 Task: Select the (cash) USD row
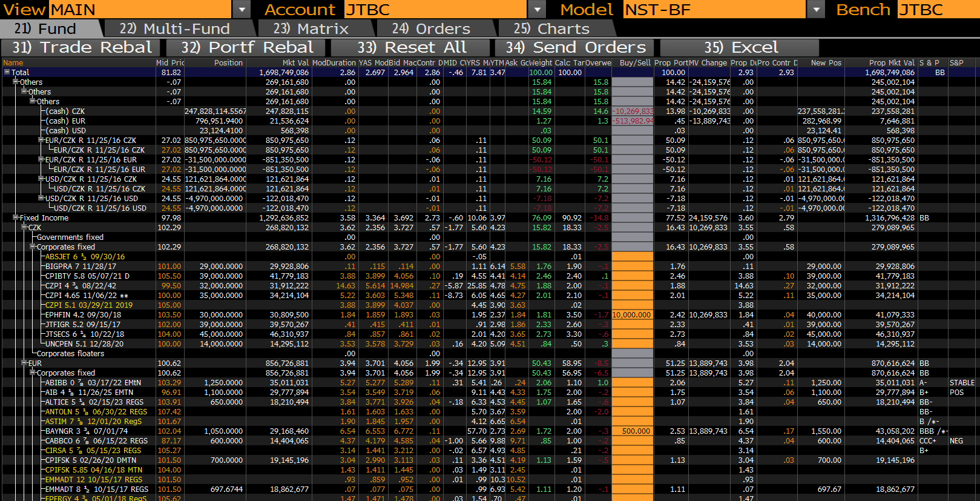[65, 131]
